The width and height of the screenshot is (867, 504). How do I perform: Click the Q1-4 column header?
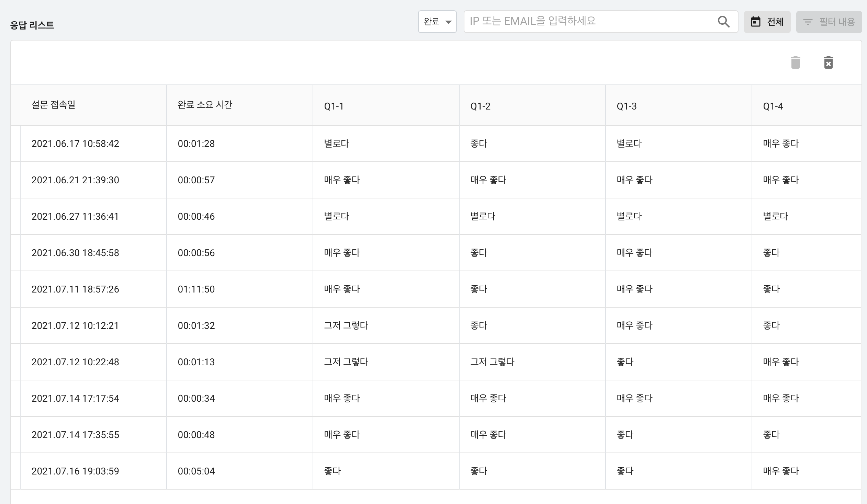(x=773, y=106)
